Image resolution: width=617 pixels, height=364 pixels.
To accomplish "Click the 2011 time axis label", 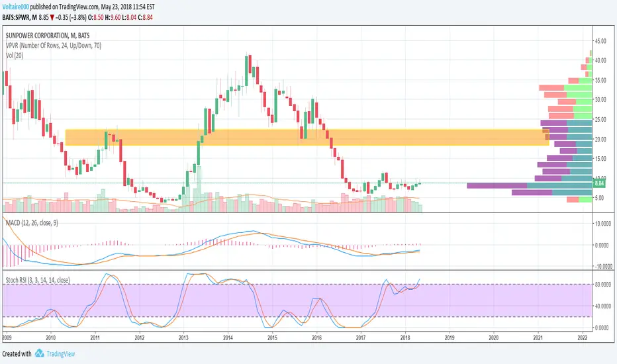I will pos(95,338).
